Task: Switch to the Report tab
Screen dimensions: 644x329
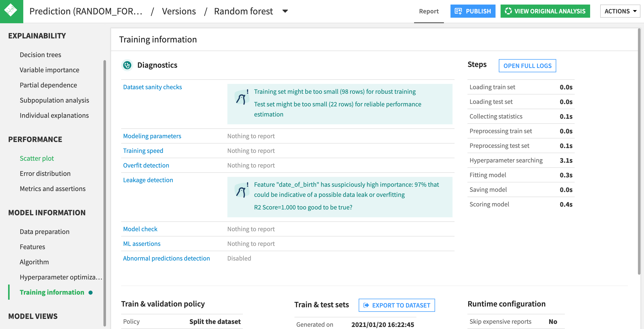Action: 429,11
